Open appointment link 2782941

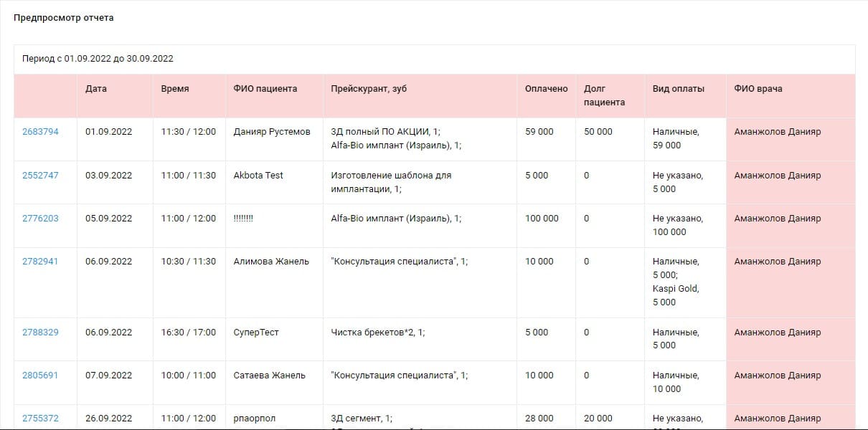(x=40, y=262)
